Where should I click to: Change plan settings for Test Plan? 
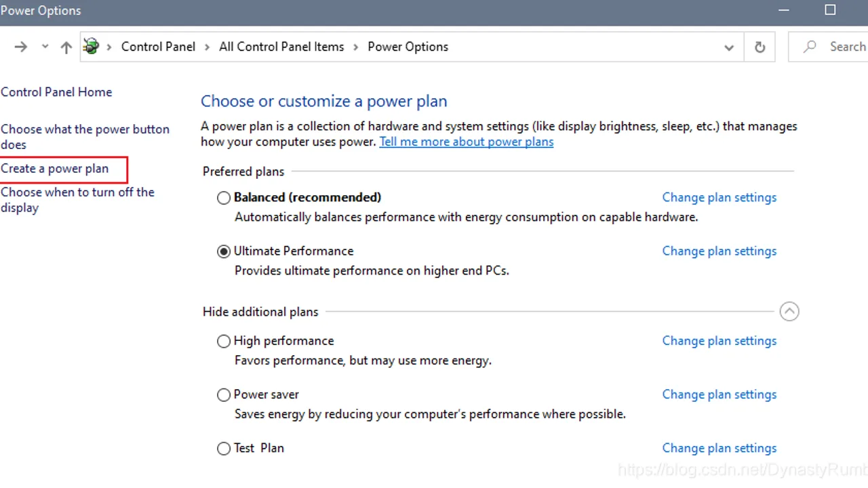pos(719,448)
